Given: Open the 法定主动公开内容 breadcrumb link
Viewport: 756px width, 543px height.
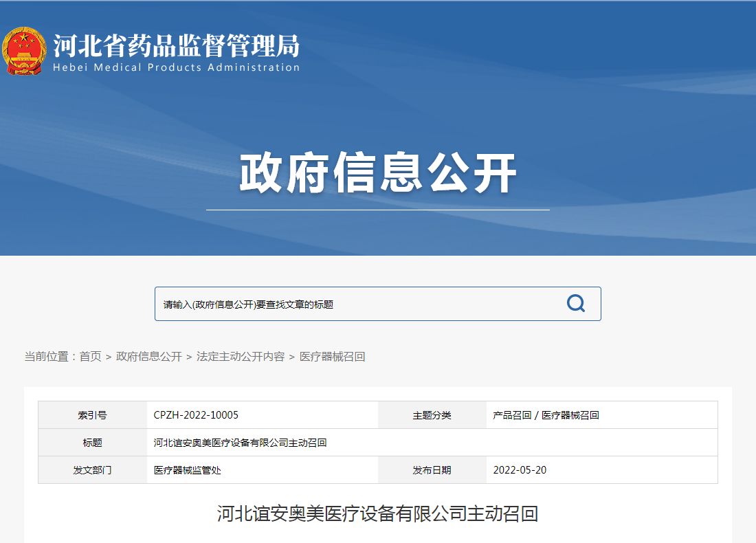Looking at the screenshot, I should 241,356.
